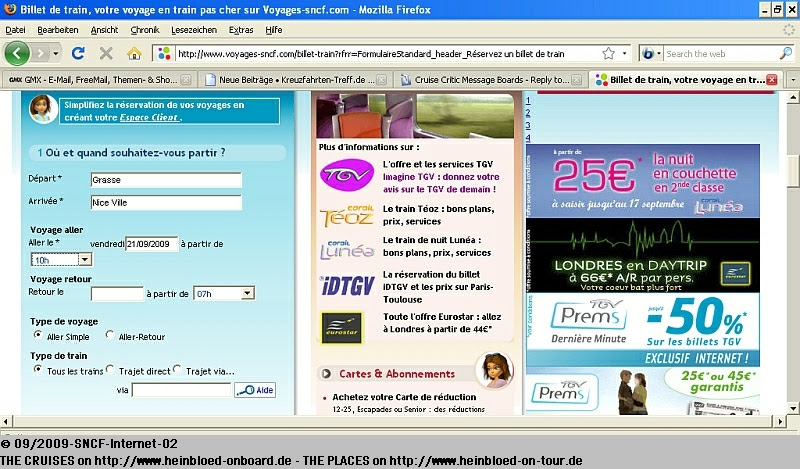This screenshot has width=800, height=469.
Task: Close the Cruise Critic tab
Action: click(x=577, y=80)
